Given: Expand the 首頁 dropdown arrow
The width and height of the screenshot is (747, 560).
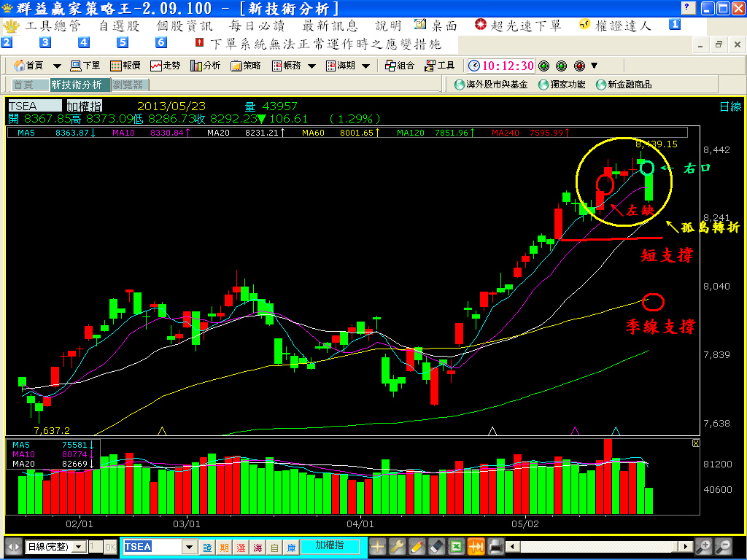Looking at the screenshot, I should click(x=57, y=66).
